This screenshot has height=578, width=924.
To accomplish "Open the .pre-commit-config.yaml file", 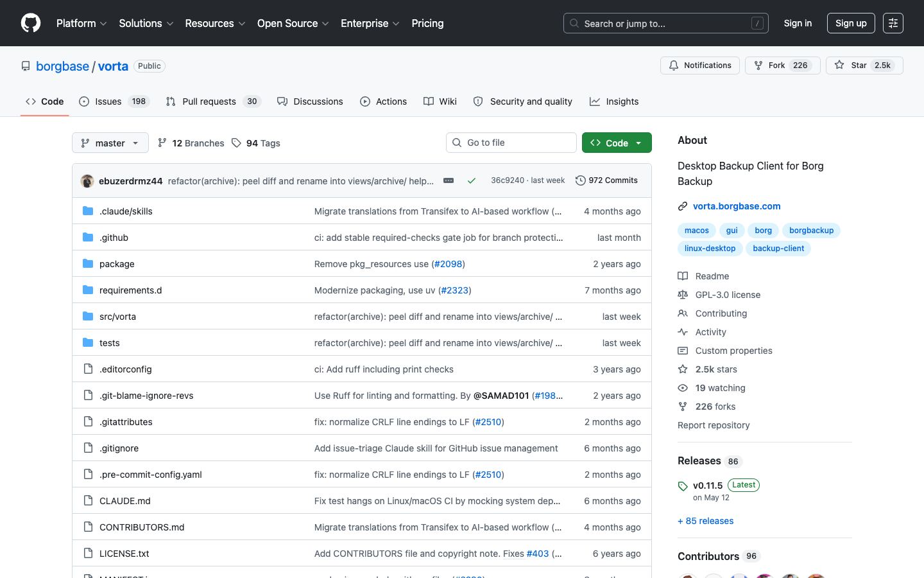I will (x=151, y=475).
